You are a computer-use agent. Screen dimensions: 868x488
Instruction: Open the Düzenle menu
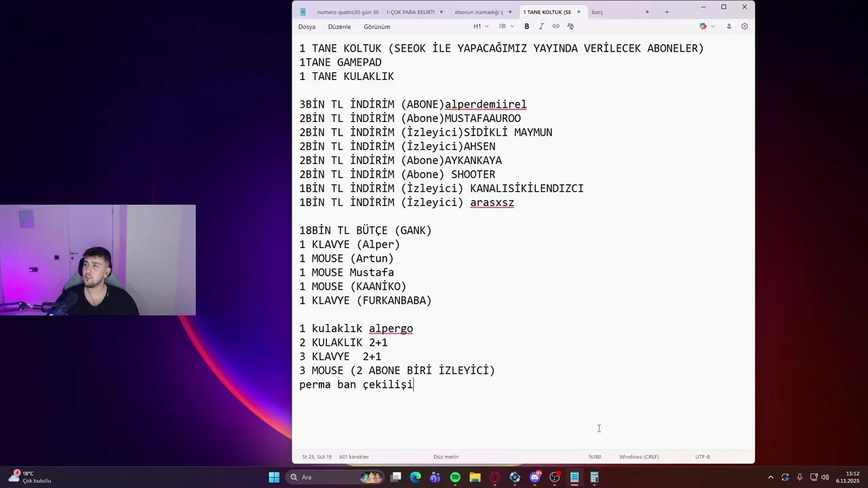pos(339,26)
